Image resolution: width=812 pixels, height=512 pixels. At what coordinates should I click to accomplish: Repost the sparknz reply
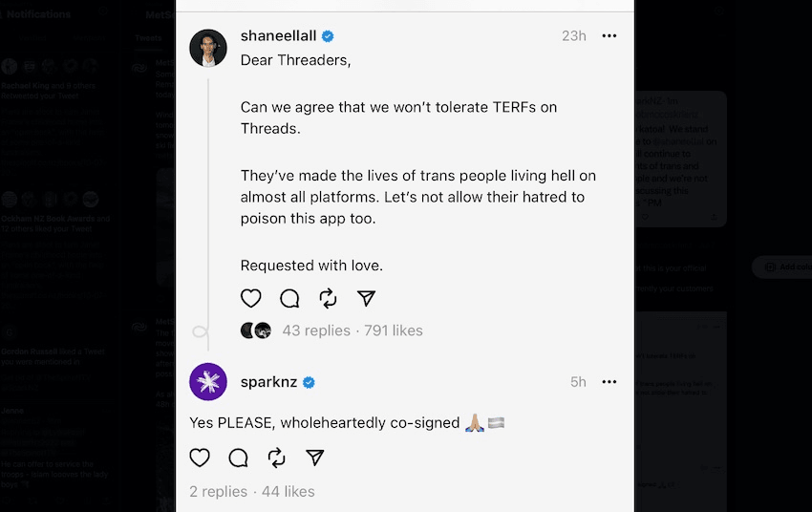(276, 458)
